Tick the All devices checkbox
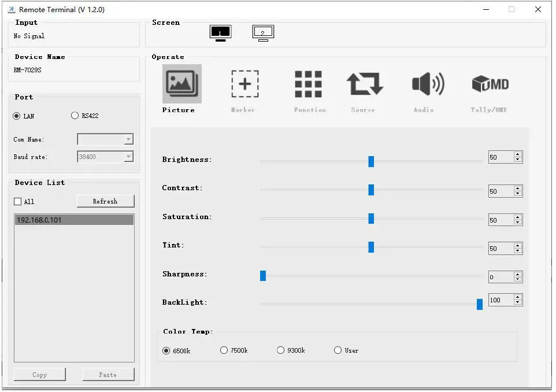Screen dimensions: 556x392 point(17,202)
